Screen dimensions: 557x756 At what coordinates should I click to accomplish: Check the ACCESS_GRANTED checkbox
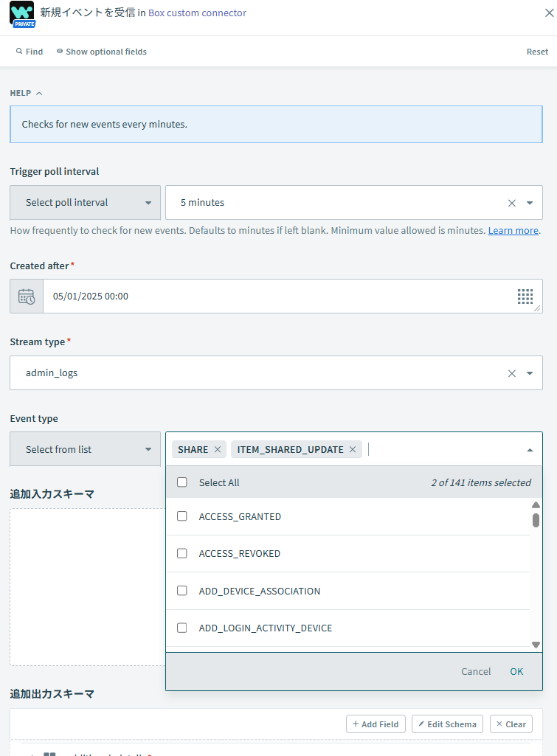(181, 516)
